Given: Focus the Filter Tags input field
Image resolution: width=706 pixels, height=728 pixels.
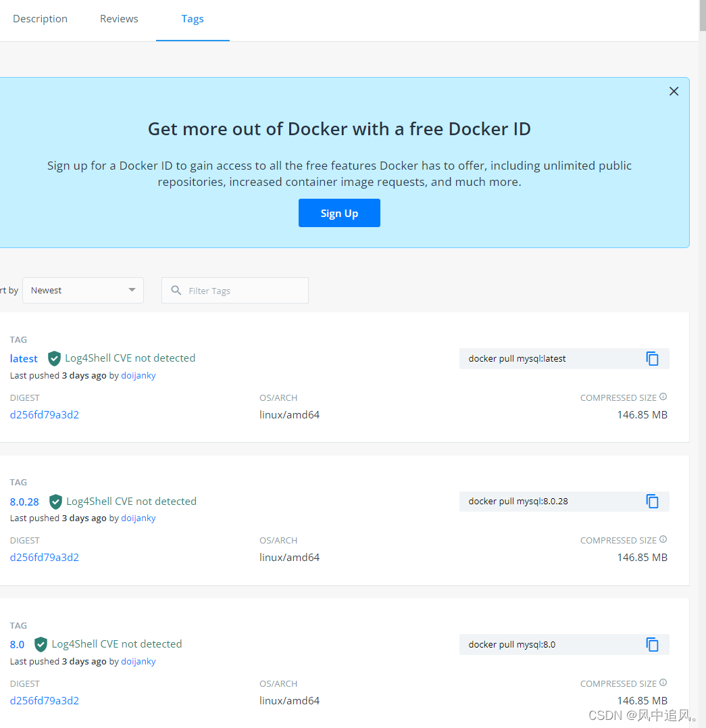Looking at the screenshot, I should click(x=235, y=290).
